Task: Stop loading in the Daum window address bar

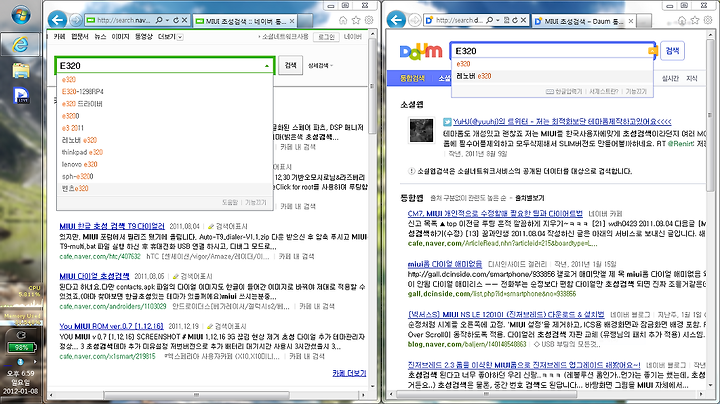Action: point(523,20)
